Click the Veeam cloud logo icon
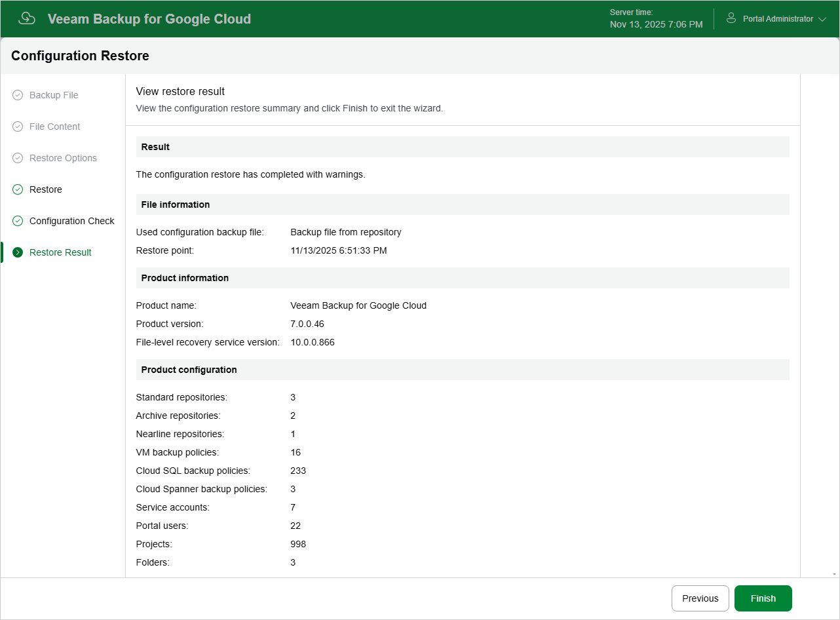The image size is (840, 620). pos(27,18)
